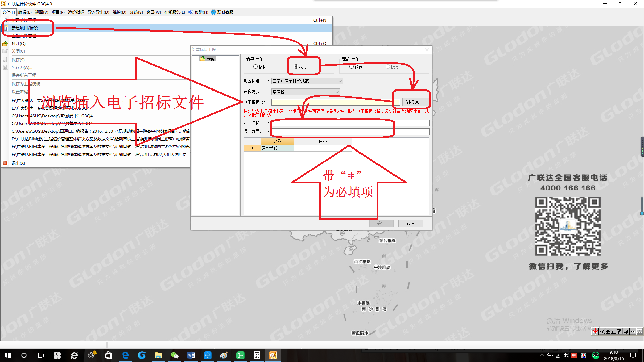Click the 电子招标书 path field
The image size is (644, 362).
[x=336, y=102]
